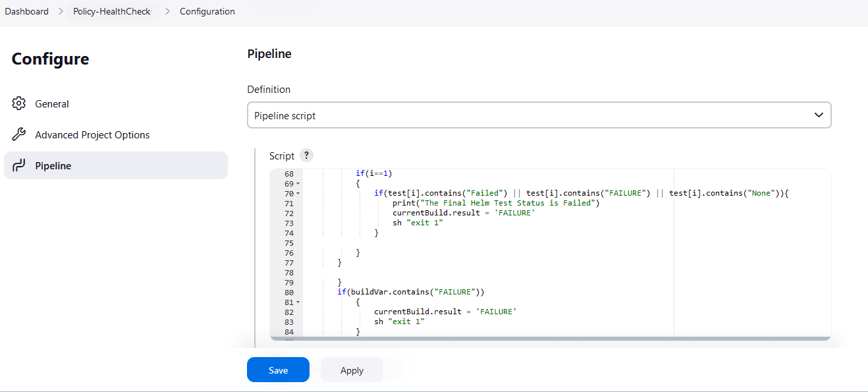This screenshot has height=392, width=868.
Task: Open the Definition dropdown
Action: pos(539,115)
